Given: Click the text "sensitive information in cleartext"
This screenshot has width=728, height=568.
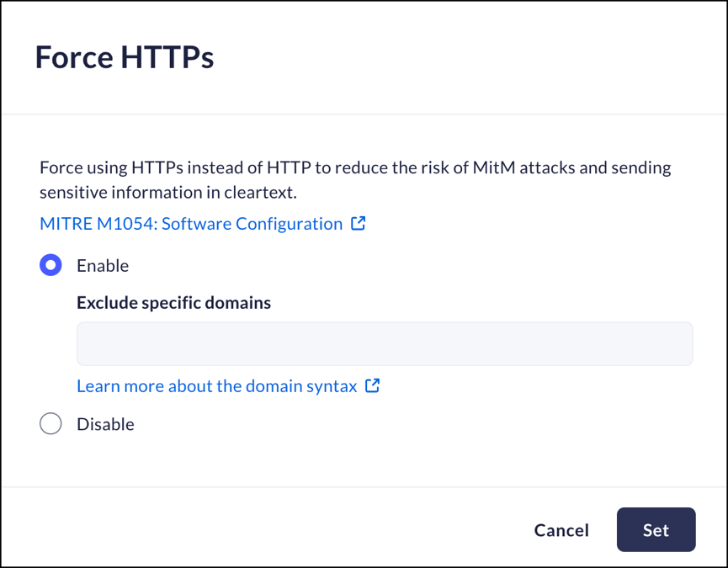Looking at the screenshot, I should (x=168, y=193).
